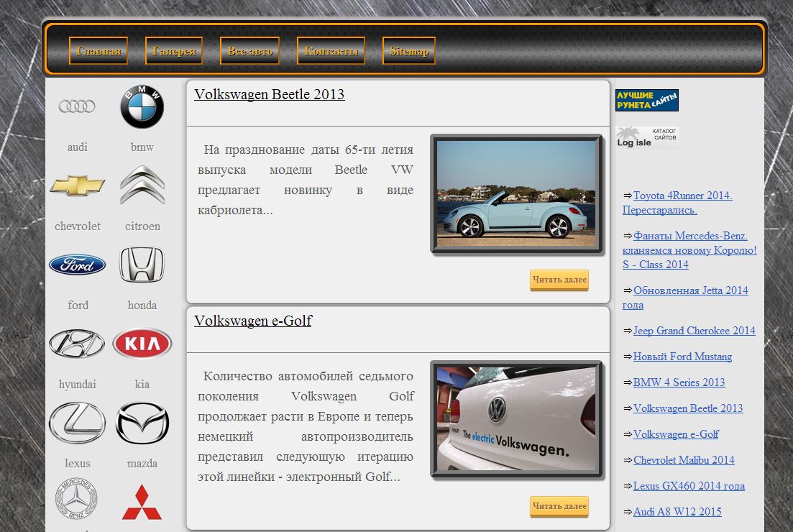Screen dimensions: 793x532
Task: Open the honda text label link
Action: 142,305
